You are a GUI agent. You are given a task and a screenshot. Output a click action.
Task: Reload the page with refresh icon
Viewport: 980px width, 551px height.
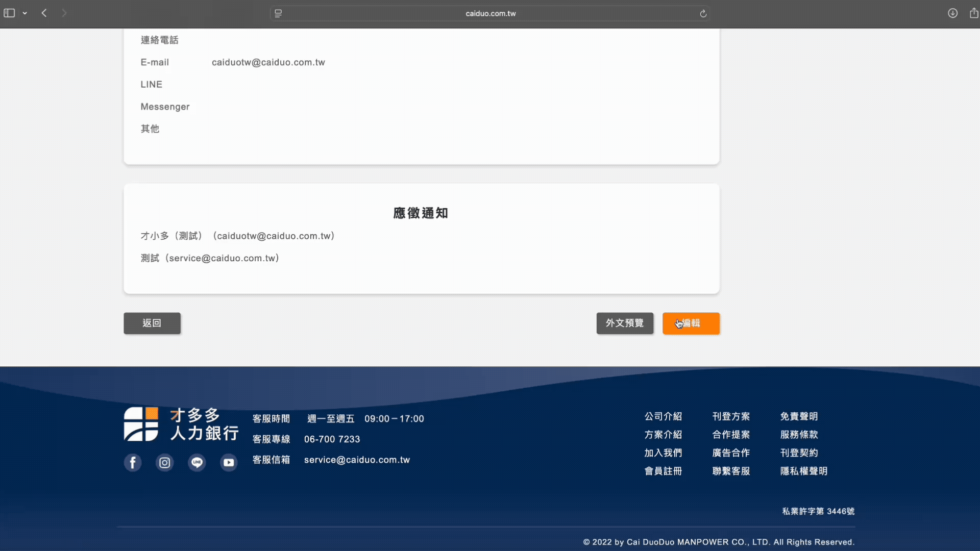[703, 14]
